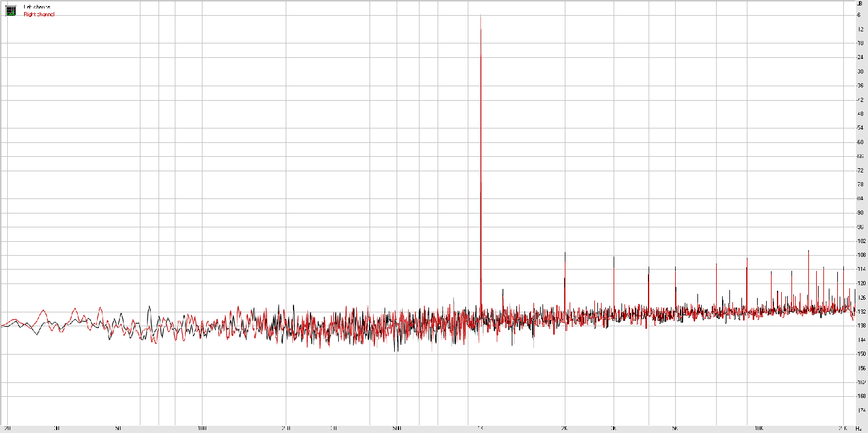The image size is (868, 433).
Task: Click the -30 dB tick label
Action: [859, 71]
